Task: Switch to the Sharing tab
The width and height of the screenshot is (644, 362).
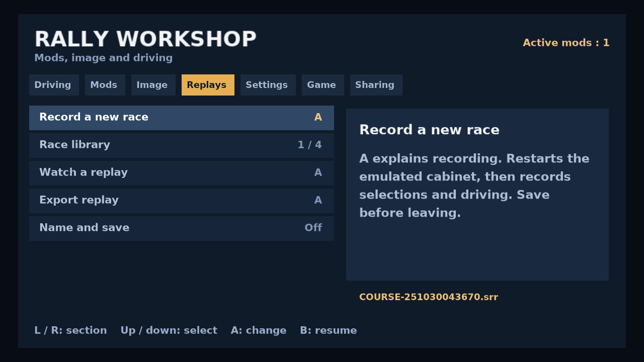Action: tap(376, 85)
